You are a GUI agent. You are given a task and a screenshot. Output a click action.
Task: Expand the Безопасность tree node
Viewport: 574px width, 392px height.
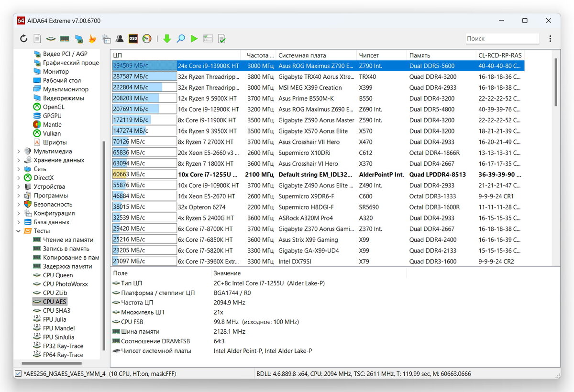pos(18,204)
